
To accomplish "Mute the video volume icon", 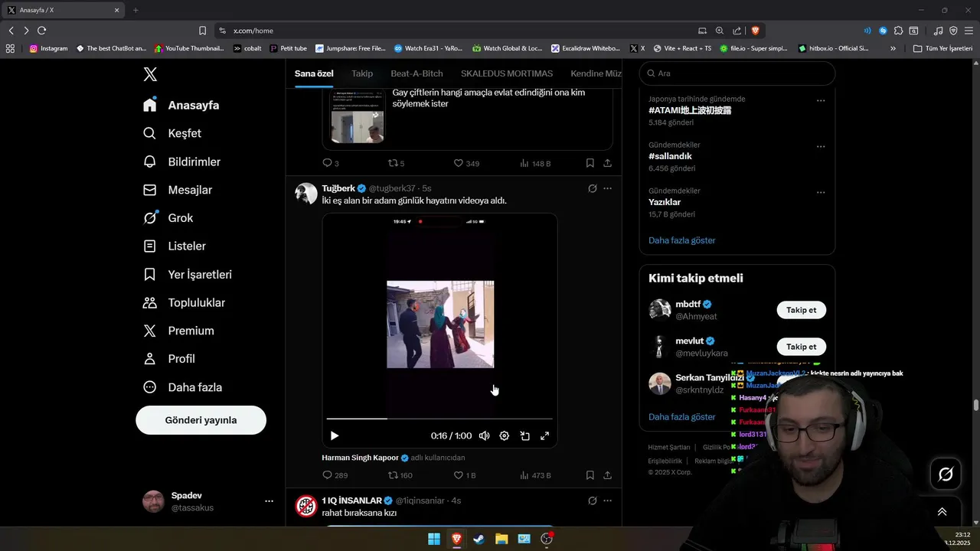I will (x=484, y=435).
